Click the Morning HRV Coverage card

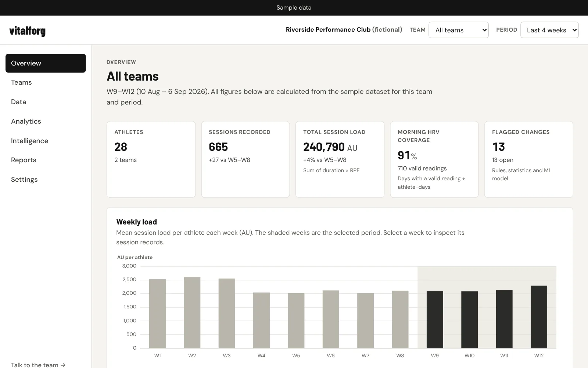(434, 159)
